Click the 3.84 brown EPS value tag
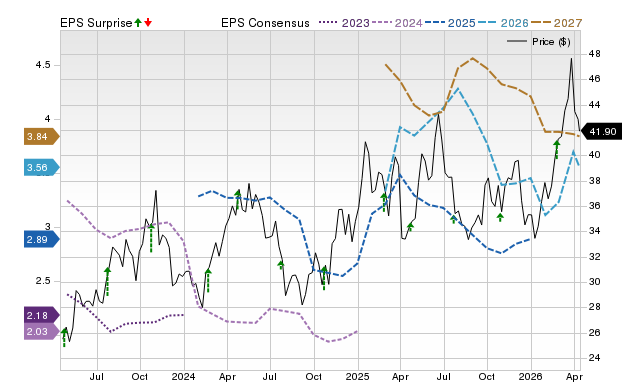Image resolution: width=640 pixels, height=382 pixels. pyautogui.click(x=42, y=137)
